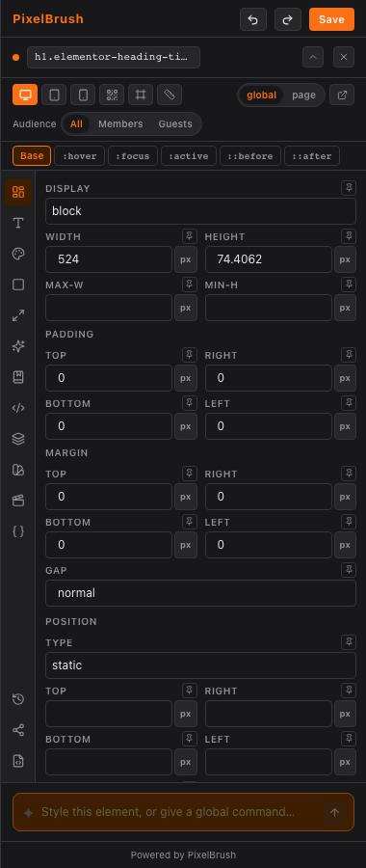The width and height of the screenshot is (366, 868).
Task: Click the h1.elementor-heading selector field
Action: (114, 57)
